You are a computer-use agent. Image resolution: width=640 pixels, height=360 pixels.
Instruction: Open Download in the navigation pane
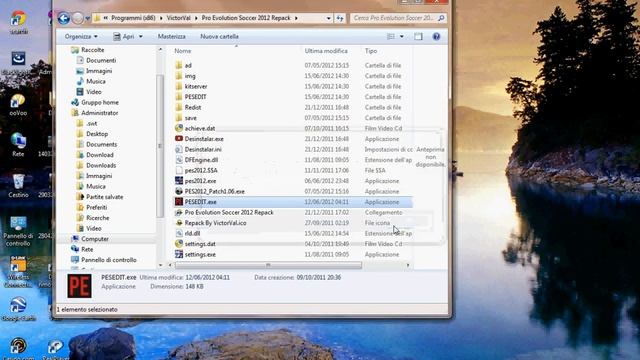click(x=100, y=155)
